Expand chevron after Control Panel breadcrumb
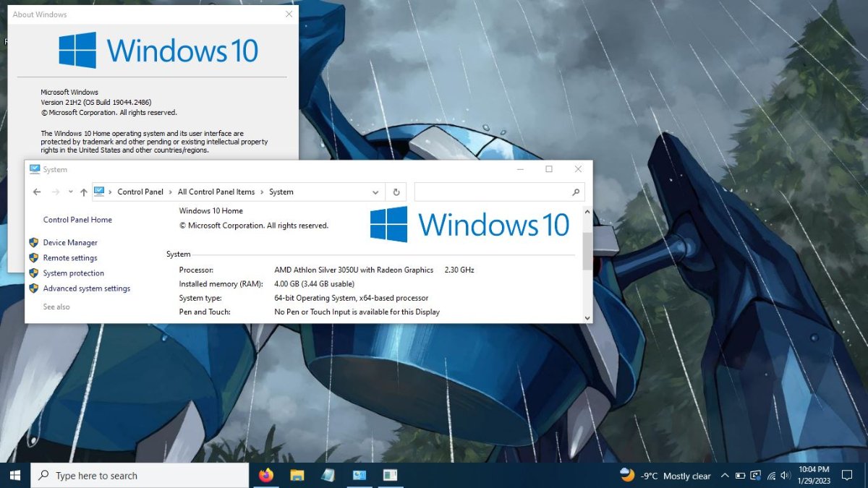868x488 pixels. (x=171, y=192)
